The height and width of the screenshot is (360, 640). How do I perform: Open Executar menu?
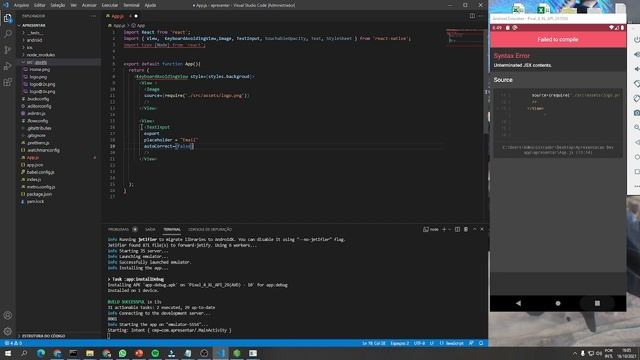point(109,5)
